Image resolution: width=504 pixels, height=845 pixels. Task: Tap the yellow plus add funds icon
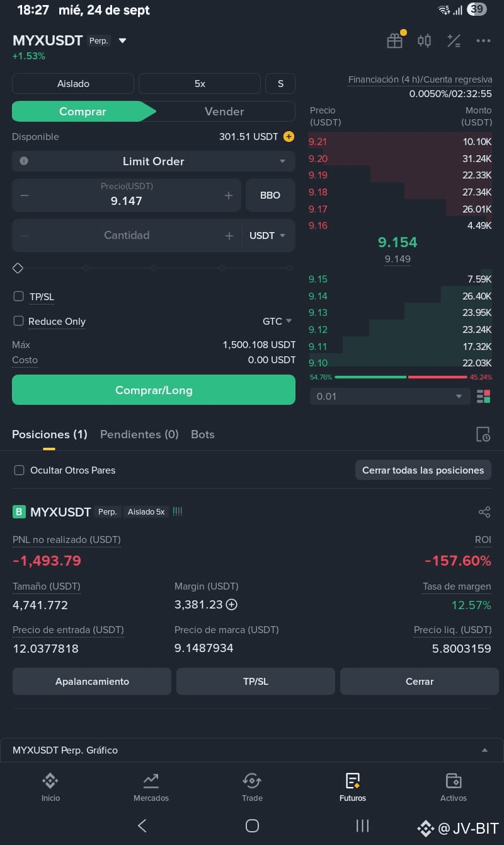click(x=289, y=136)
